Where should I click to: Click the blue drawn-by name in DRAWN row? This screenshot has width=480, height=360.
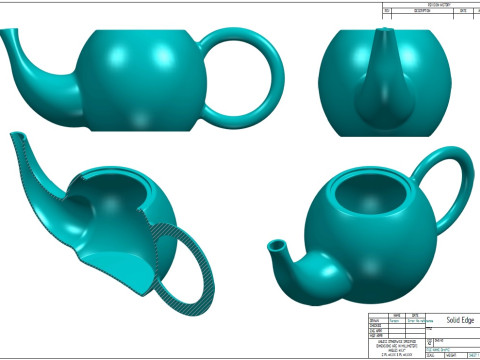tap(394, 321)
